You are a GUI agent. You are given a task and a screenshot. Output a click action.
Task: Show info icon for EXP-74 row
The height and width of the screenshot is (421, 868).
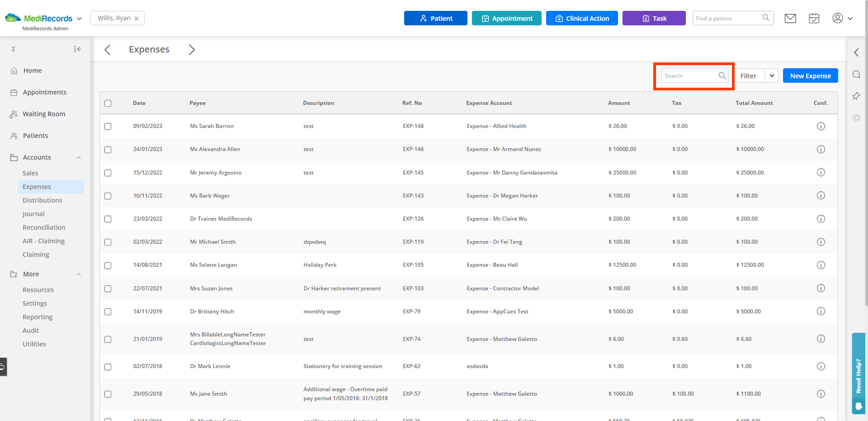821,339
